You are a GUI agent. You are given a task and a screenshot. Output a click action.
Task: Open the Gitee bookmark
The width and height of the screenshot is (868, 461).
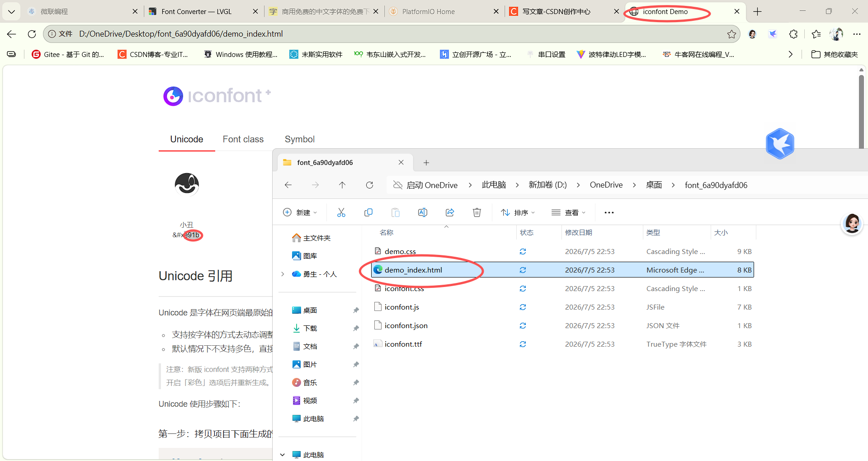click(68, 54)
